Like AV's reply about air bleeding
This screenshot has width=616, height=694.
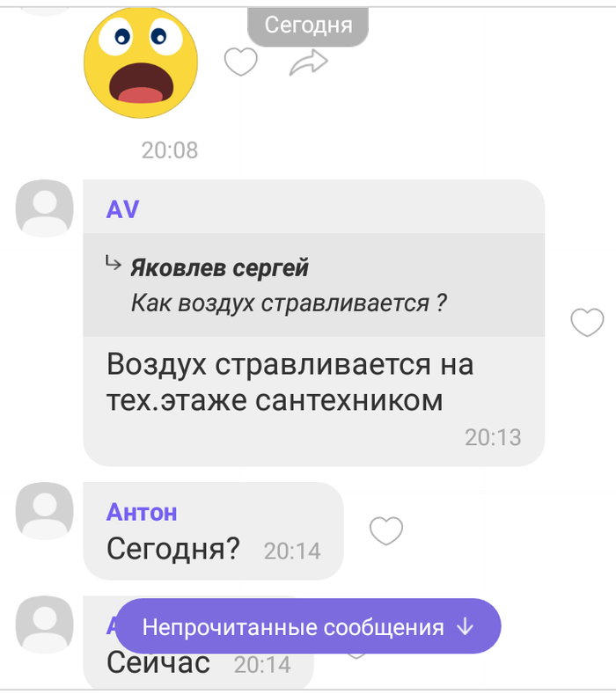click(x=587, y=322)
